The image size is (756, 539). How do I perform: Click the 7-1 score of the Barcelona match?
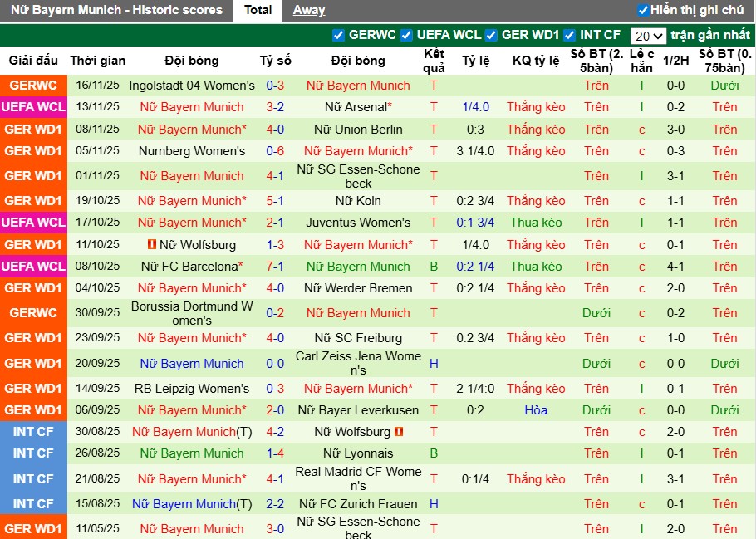pos(276,267)
